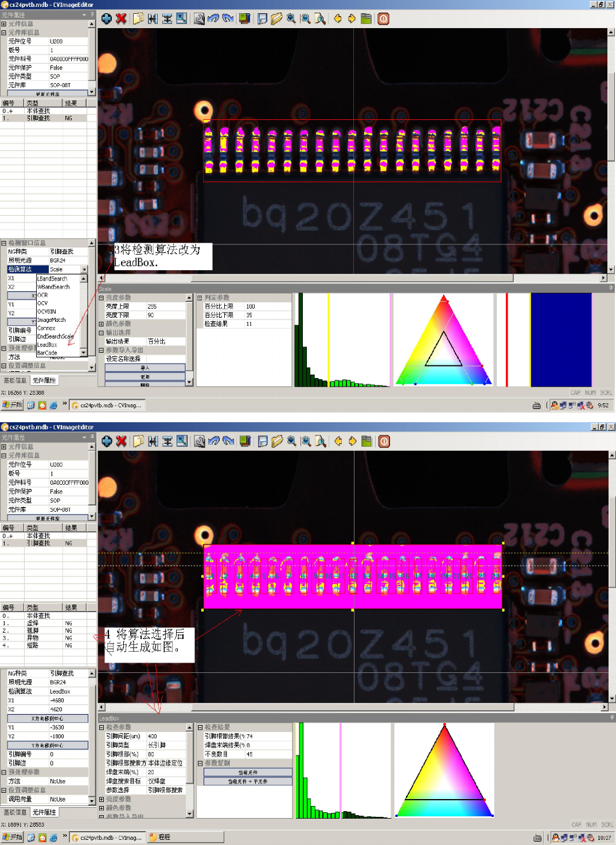Click the open folder icon in top window toolbar
The width and height of the screenshot is (616, 845).
(276, 18)
